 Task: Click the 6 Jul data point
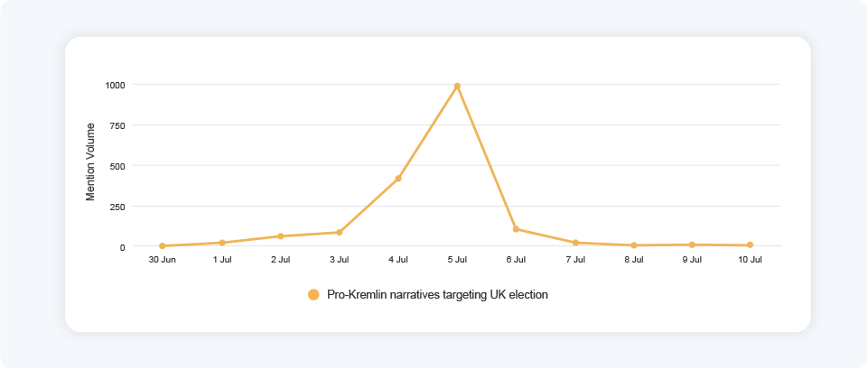(x=516, y=229)
